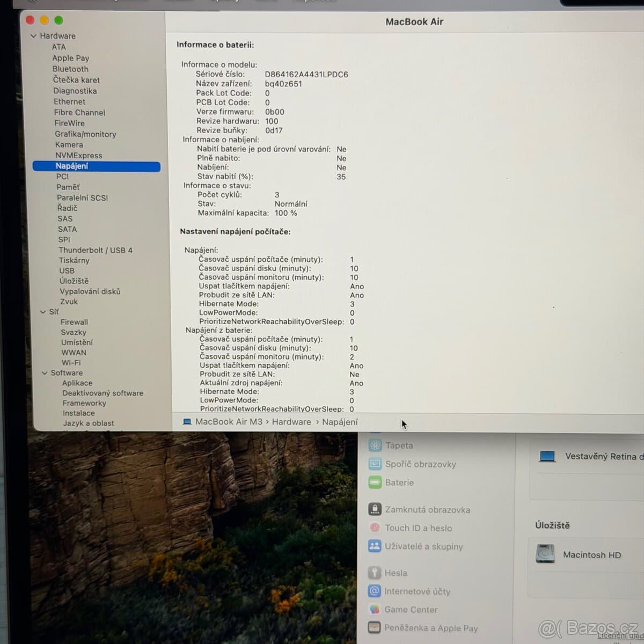The width and height of the screenshot is (644, 644).
Task: Select Čtečka karet entry
Action: pyautogui.click(x=76, y=80)
